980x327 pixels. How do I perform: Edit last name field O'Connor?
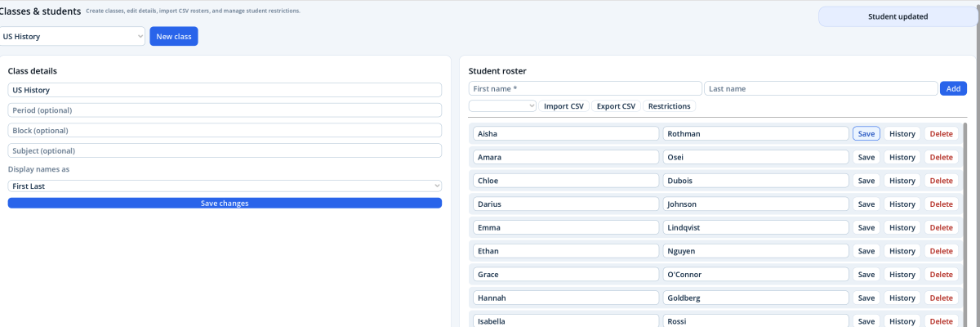[755, 275]
